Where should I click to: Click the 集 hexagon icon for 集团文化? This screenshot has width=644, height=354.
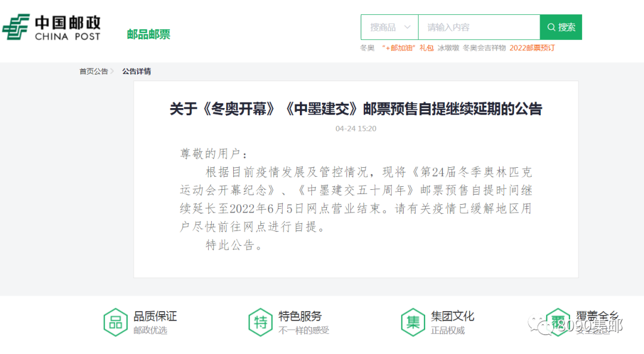click(x=413, y=322)
